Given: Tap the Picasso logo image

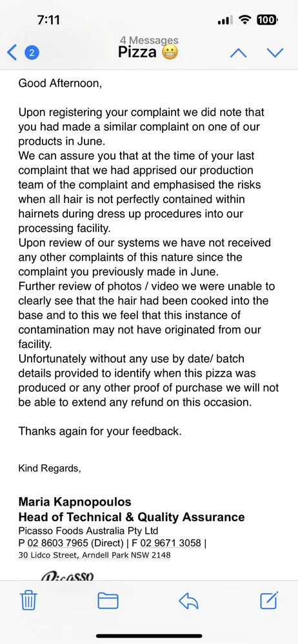Looking at the screenshot, I should coord(68,576).
